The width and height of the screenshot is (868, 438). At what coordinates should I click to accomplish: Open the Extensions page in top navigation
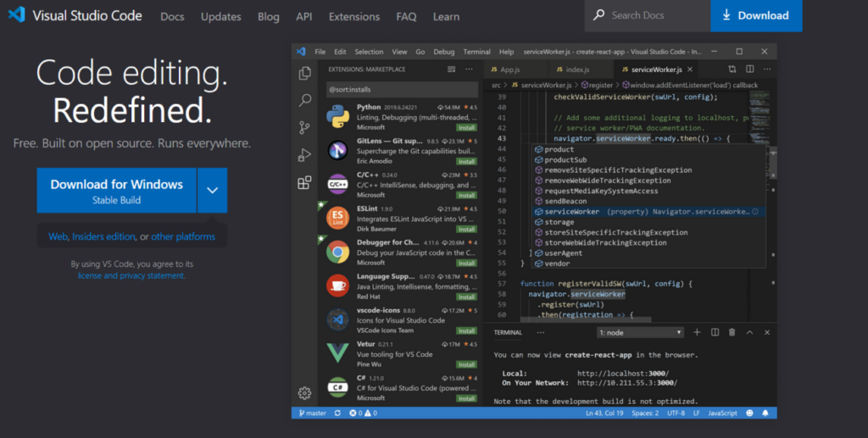click(x=354, y=16)
